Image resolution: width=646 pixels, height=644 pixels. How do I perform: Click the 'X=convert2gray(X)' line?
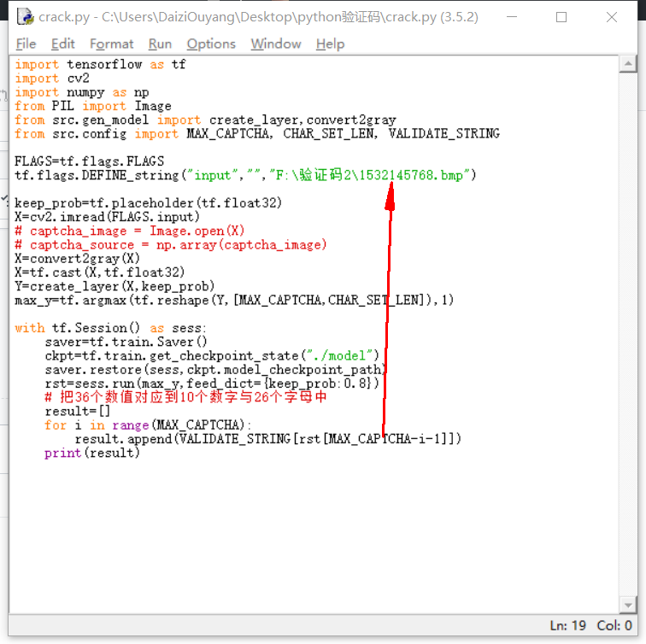pyautogui.click(x=78, y=259)
